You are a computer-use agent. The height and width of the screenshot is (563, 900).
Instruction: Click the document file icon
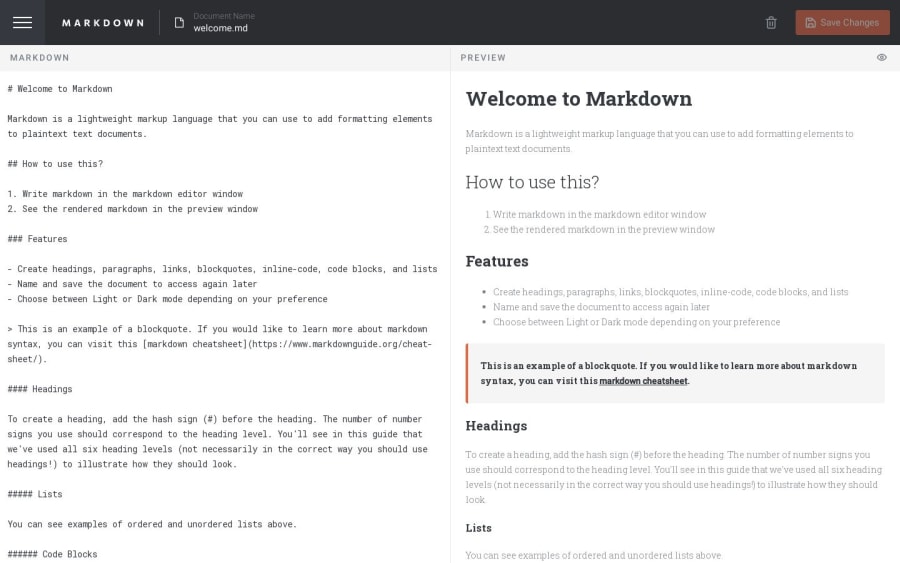pyautogui.click(x=179, y=22)
